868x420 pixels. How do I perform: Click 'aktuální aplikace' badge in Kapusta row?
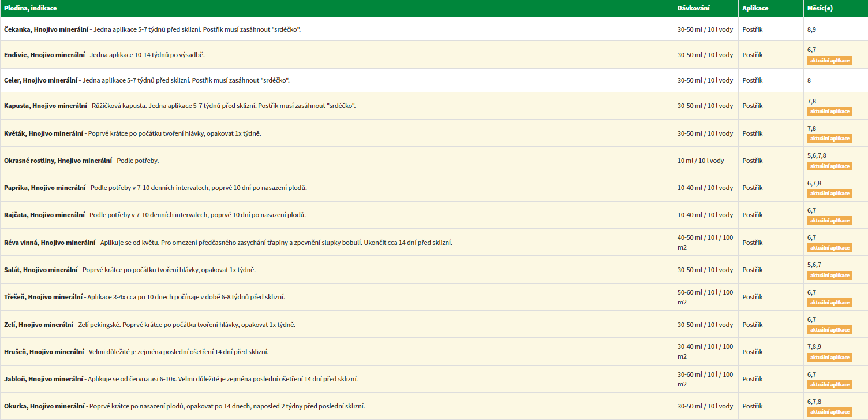[829, 111]
